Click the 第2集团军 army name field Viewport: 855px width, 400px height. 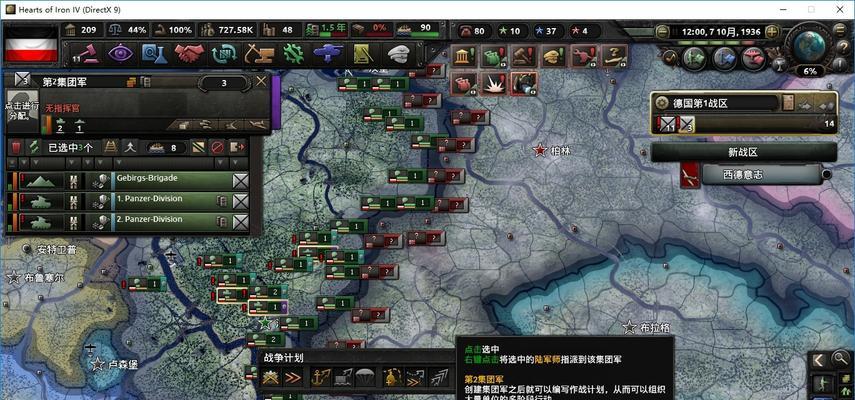point(64,82)
